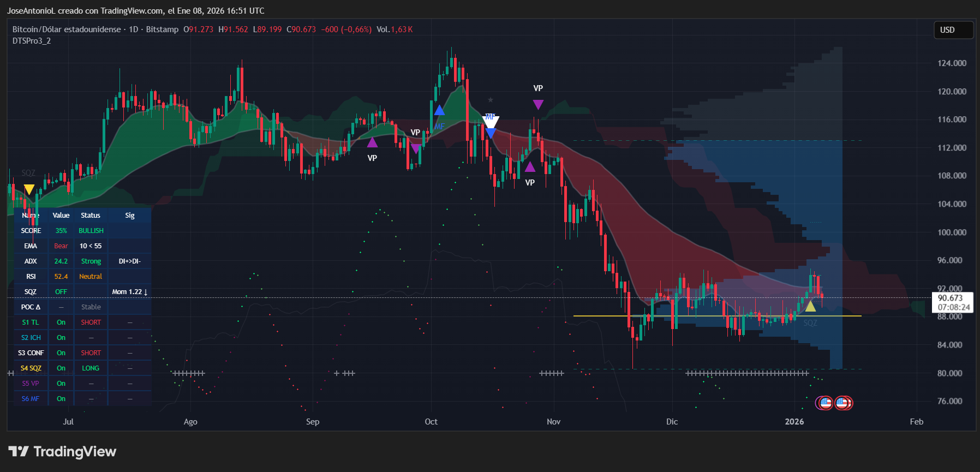Image resolution: width=980 pixels, height=472 pixels.
Task: Click the S1 TL strategy name cell
Action: click(31, 322)
